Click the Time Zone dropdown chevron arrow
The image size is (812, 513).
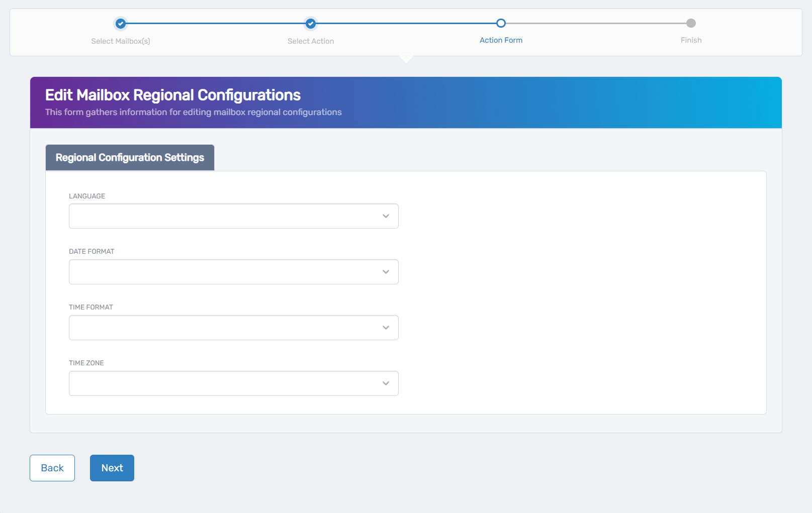(386, 383)
